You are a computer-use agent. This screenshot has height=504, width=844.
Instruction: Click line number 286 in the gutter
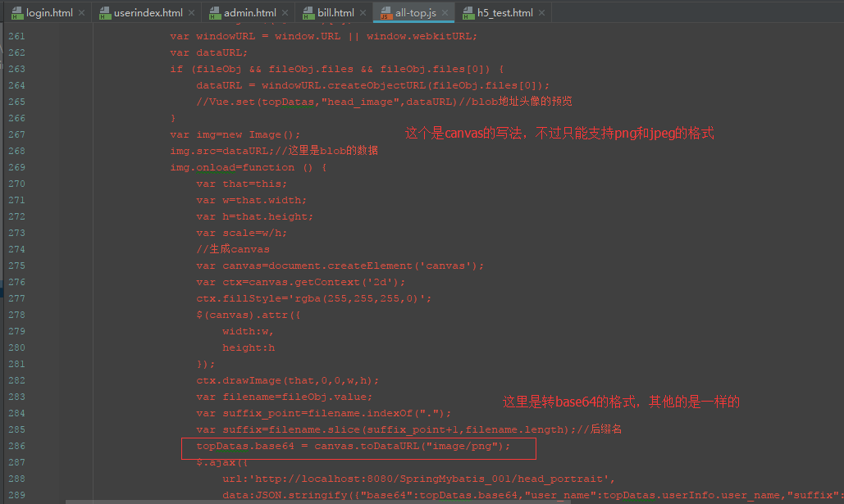[x=16, y=446]
